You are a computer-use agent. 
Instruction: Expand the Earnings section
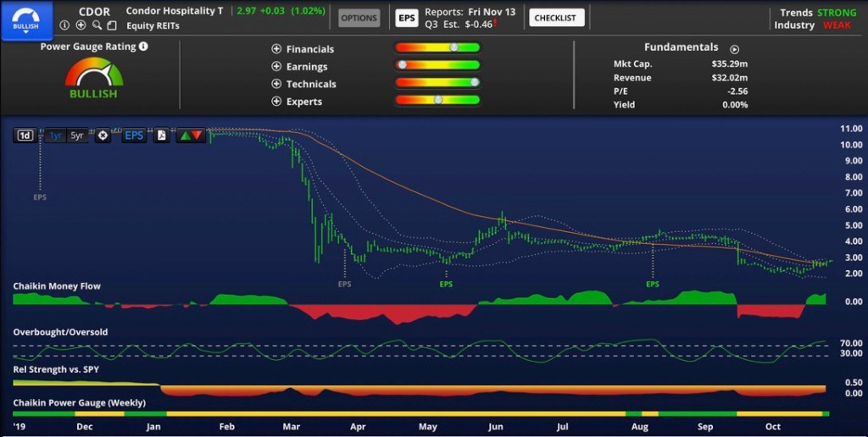[276, 67]
